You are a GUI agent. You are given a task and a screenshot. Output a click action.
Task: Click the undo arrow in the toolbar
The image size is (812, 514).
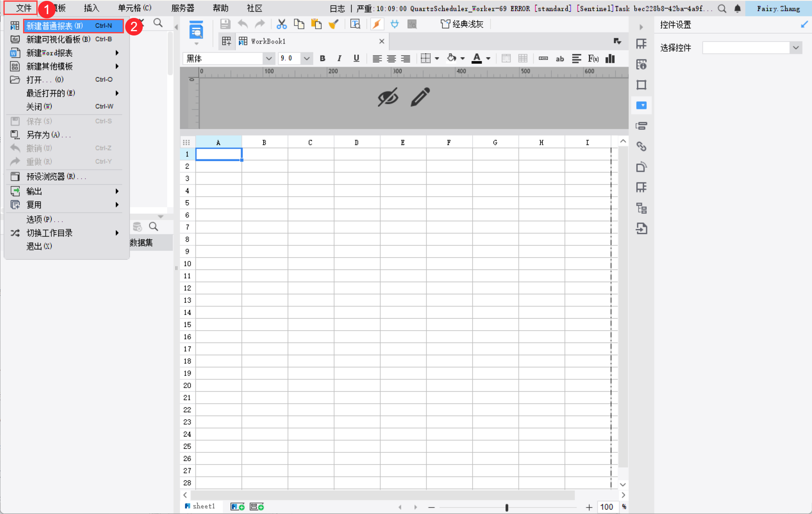(x=243, y=24)
